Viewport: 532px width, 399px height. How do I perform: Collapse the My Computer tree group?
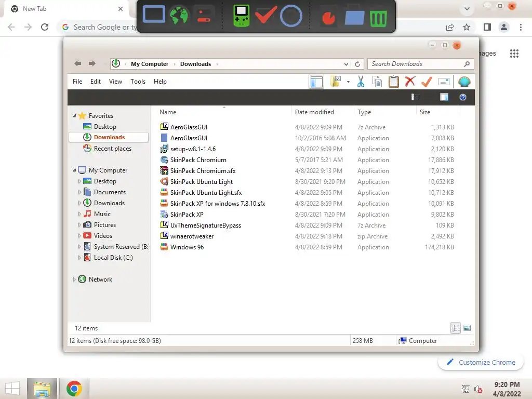click(74, 170)
